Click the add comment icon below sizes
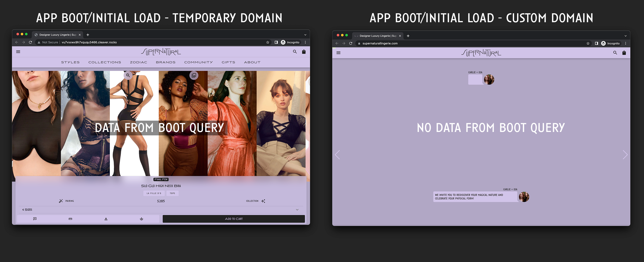644x262 pixels. pos(35,219)
